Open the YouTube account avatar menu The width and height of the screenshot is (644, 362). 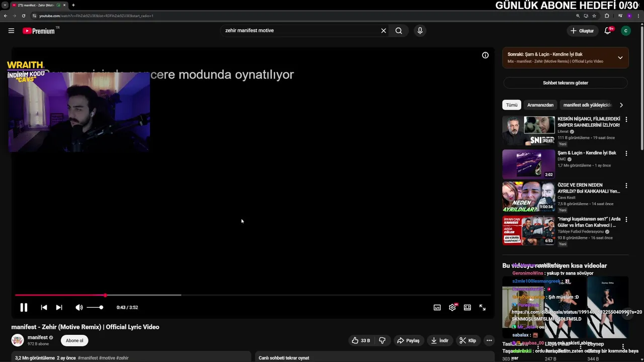tap(626, 31)
